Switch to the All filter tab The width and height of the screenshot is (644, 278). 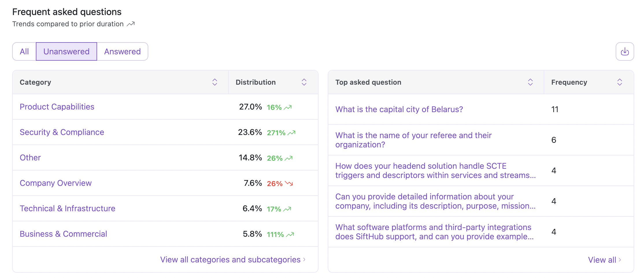24,51
